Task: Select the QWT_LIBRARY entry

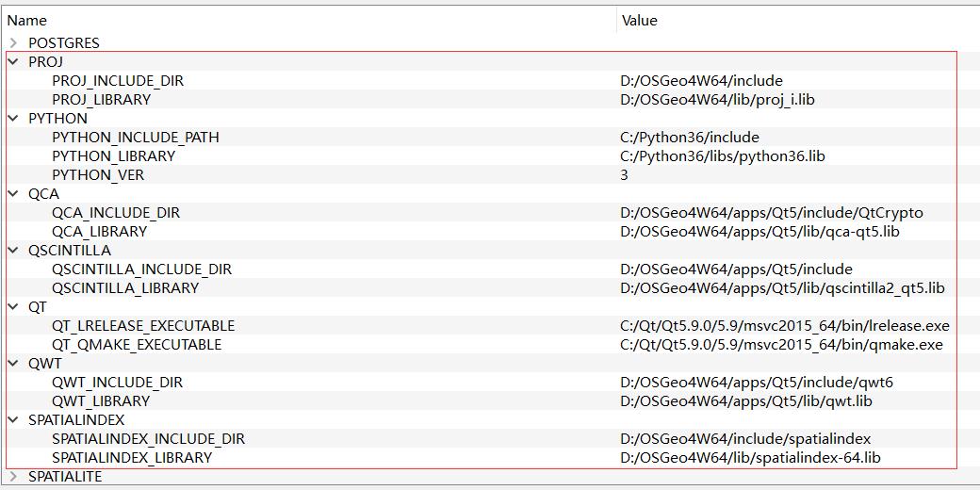Action: (101, 400)
